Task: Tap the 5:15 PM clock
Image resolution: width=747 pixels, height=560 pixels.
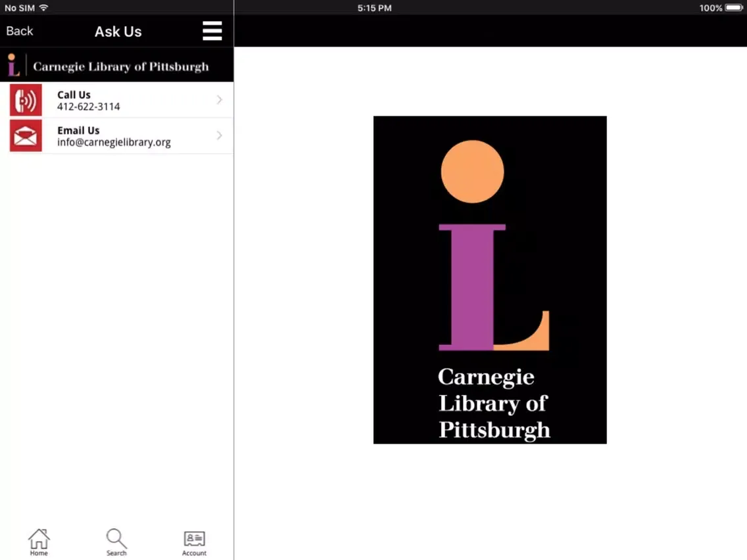Action: [374, 8]
